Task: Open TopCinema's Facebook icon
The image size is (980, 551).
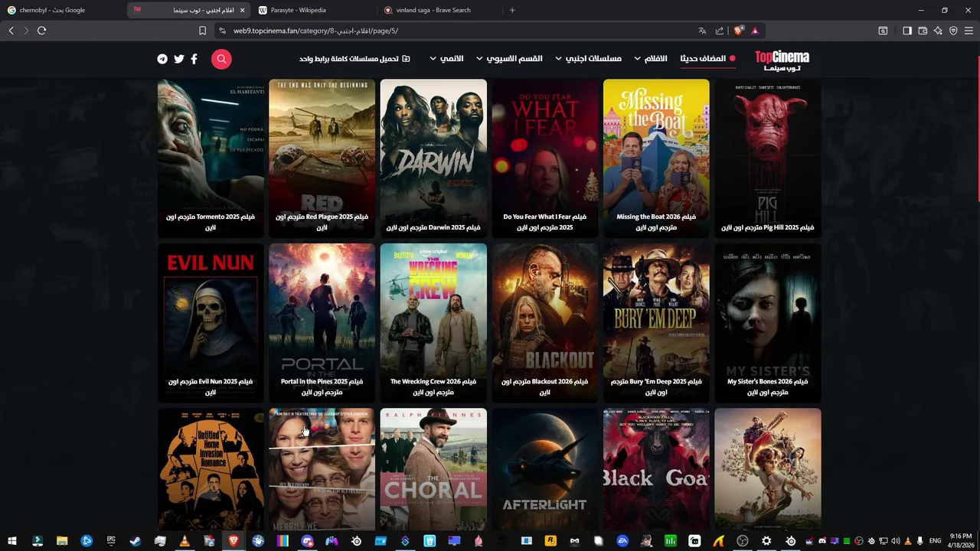Action: click(x=194, y=59)
